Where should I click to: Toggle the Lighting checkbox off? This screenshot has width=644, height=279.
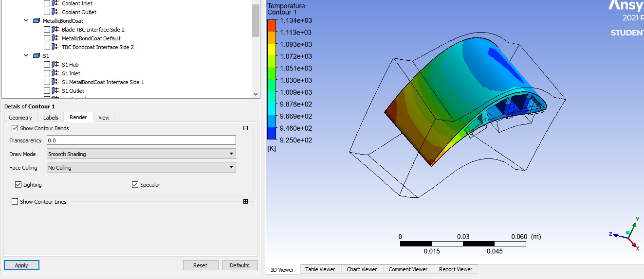pyautogui.click(x=18, y=185)
